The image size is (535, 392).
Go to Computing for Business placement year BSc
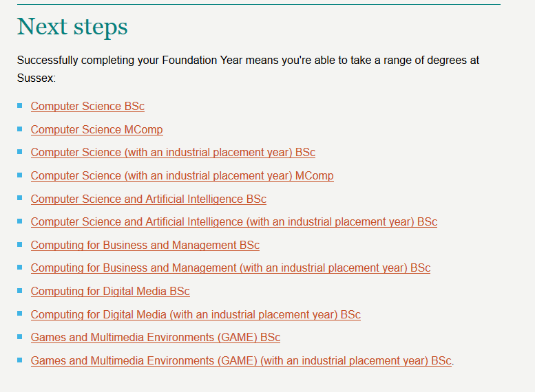pos(230,268)
